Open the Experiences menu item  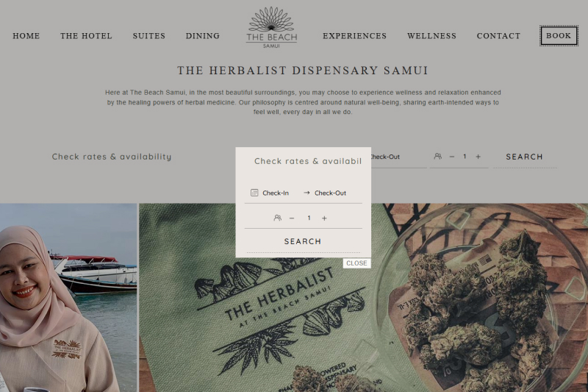(354, 35)
